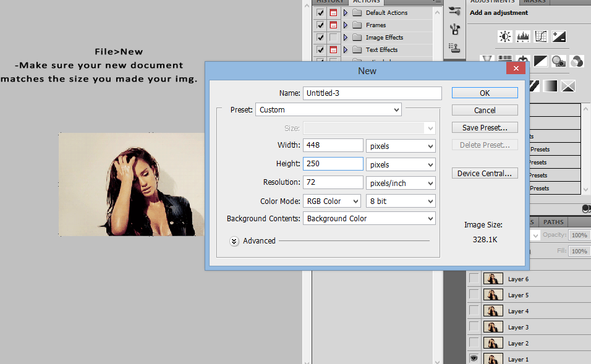Open the Tool Presets brush-cup icon
The width and height of the screenshot is (591, 364).
click(455, 30)
